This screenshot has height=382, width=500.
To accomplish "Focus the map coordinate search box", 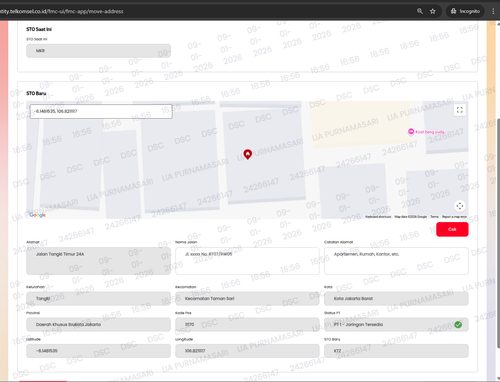I will click(x=101, y=111).
